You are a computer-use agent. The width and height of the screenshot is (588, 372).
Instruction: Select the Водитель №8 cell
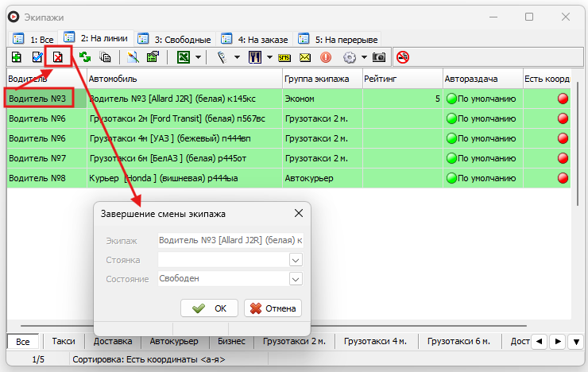click(47, 178)
